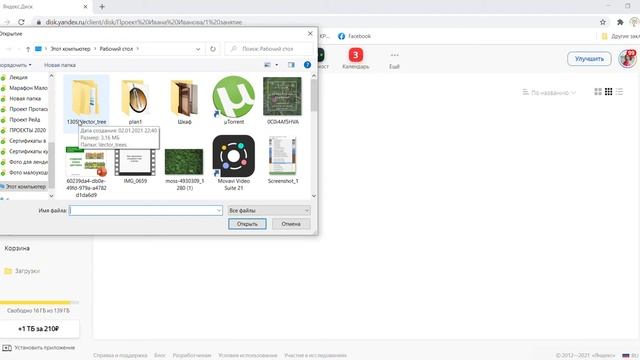
Task: Open the Календарь service icon
Action: point(356,59)
